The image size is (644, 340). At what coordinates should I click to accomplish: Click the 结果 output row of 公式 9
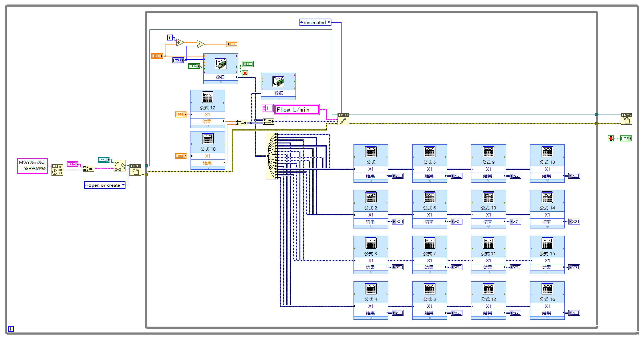tap(488, 176)
